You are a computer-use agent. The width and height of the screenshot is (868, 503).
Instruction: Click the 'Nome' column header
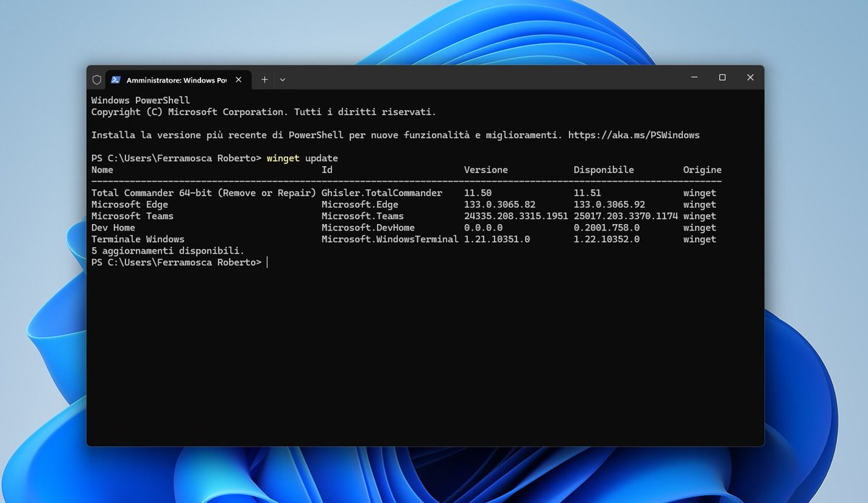(102, 170)
